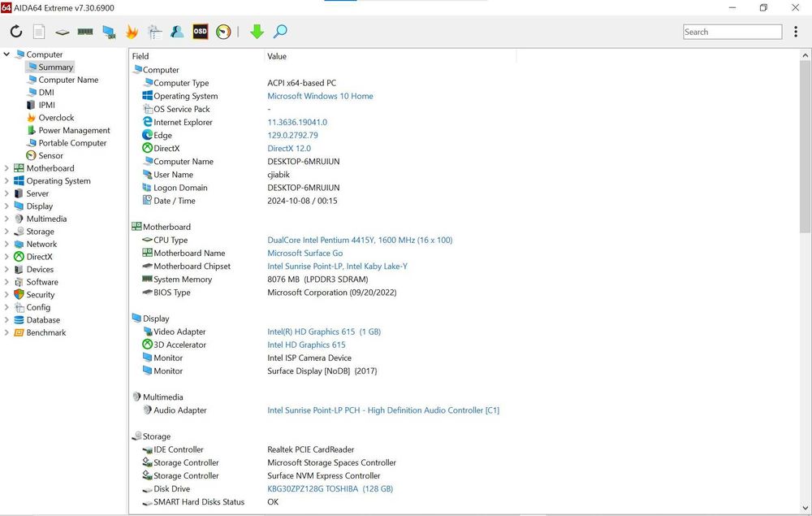Select the BIOS Type row
812x516 pixels.
point(322,293)
